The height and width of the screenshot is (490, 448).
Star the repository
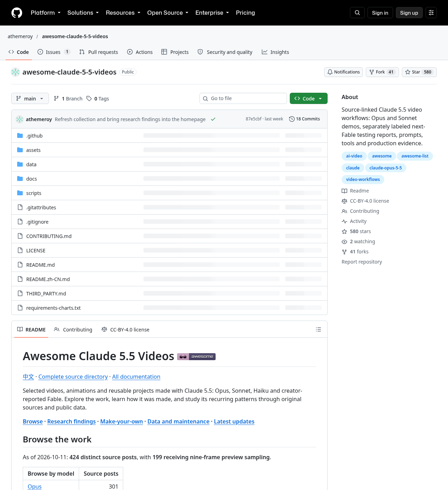coord(419,72)
